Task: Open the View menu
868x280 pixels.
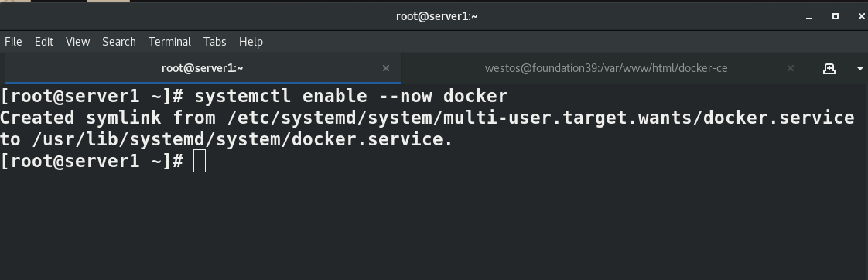Action: 77,42
